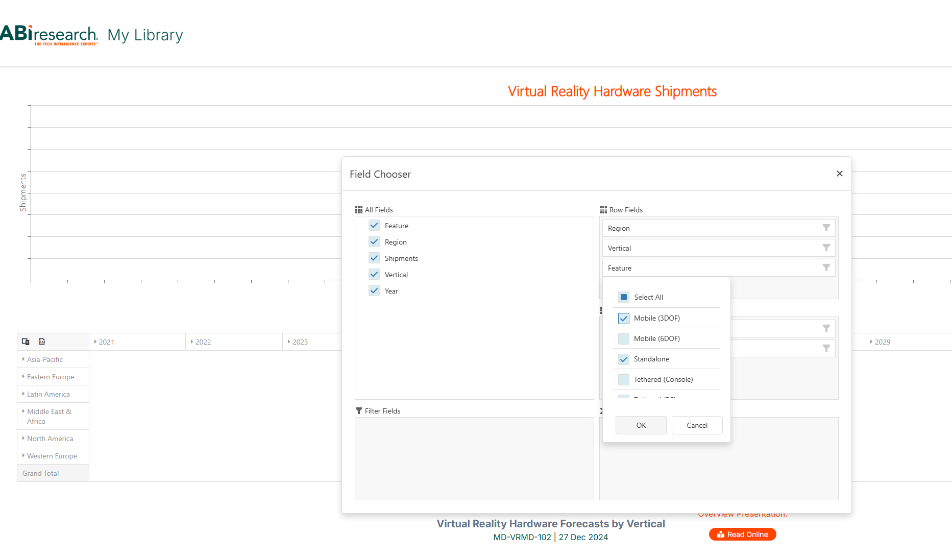Click the ABI Research logo
This screenshot has height=560, width=952.
(x=49, y=35)
